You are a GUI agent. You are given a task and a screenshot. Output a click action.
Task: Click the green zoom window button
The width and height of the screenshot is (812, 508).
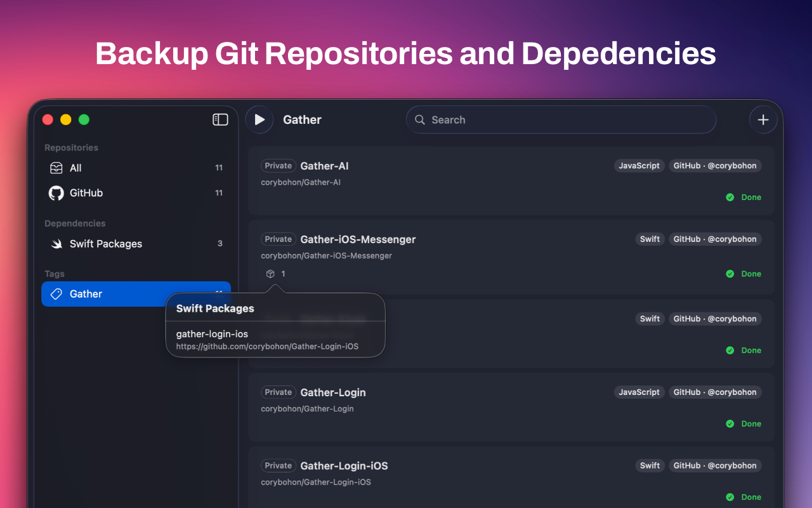(x=84, y=119)
